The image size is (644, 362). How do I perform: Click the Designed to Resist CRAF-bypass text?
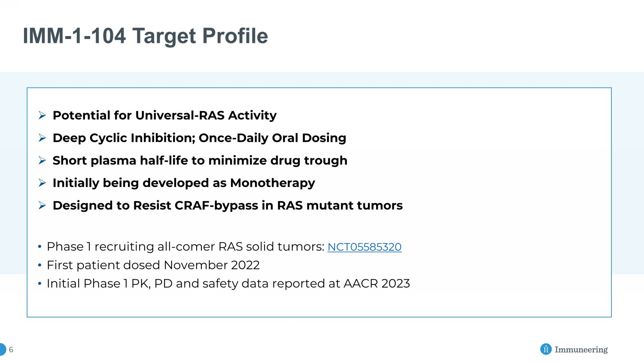tap(228, 205)
